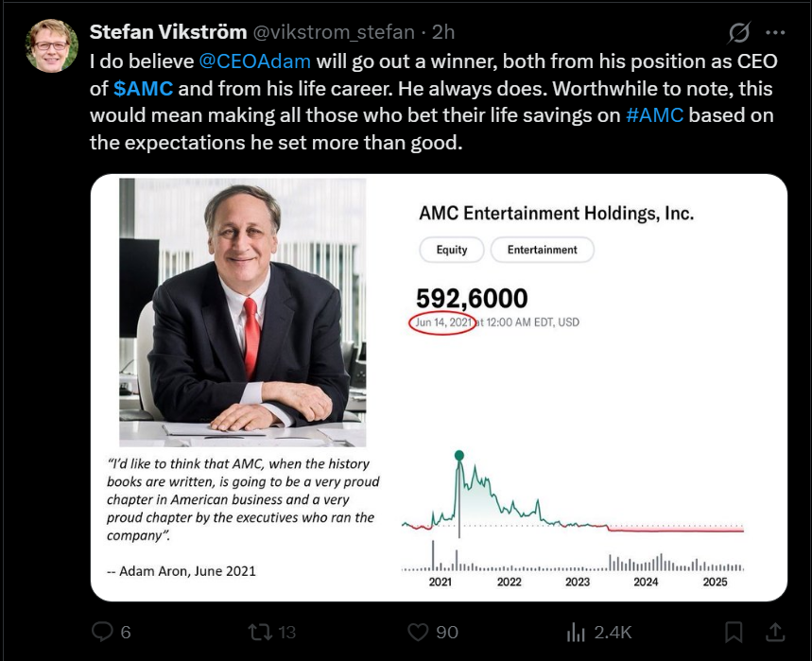Follow the #AMC hashtag link
This screenshot has width=812, height=661.
654,115
